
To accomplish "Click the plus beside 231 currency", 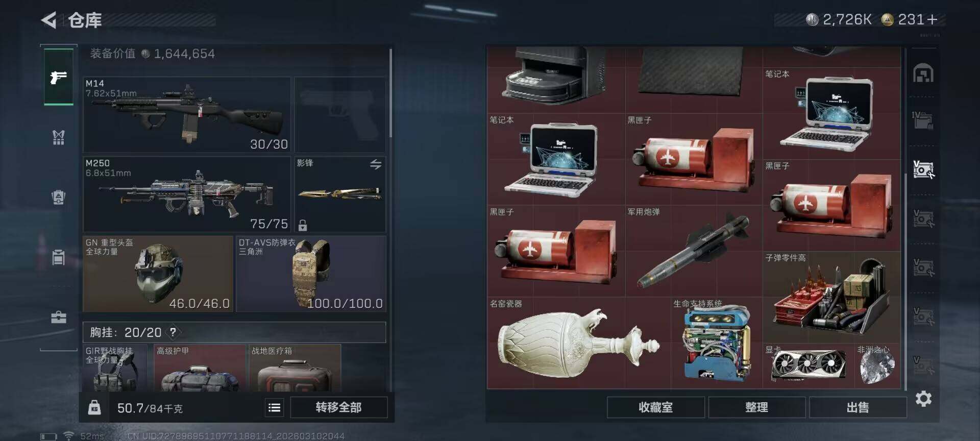I will 933,19.
